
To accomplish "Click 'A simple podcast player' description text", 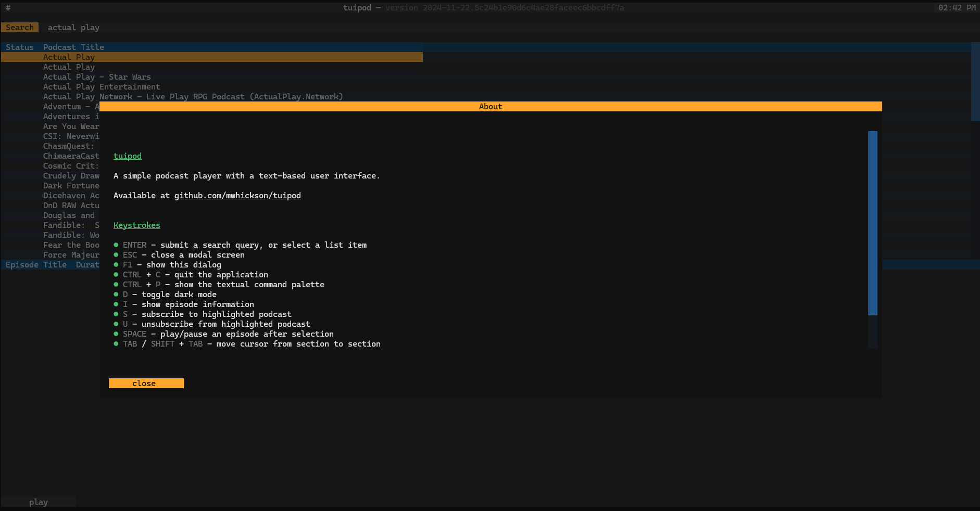I will click(x=247, y=176).
